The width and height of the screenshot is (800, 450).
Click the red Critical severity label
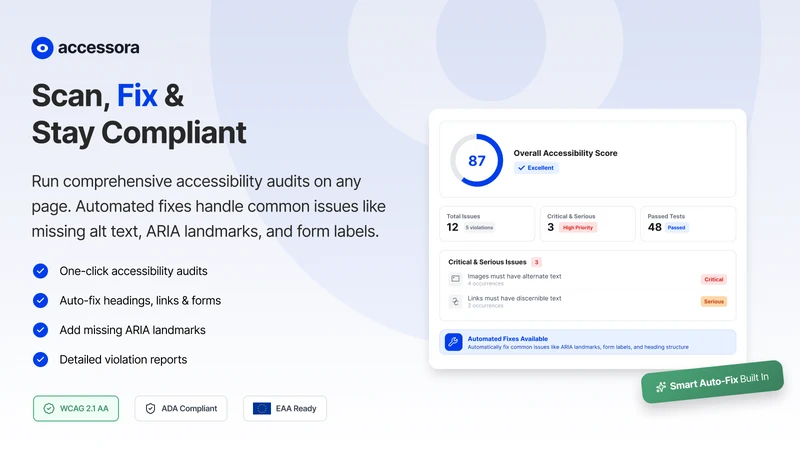[714, 279]
